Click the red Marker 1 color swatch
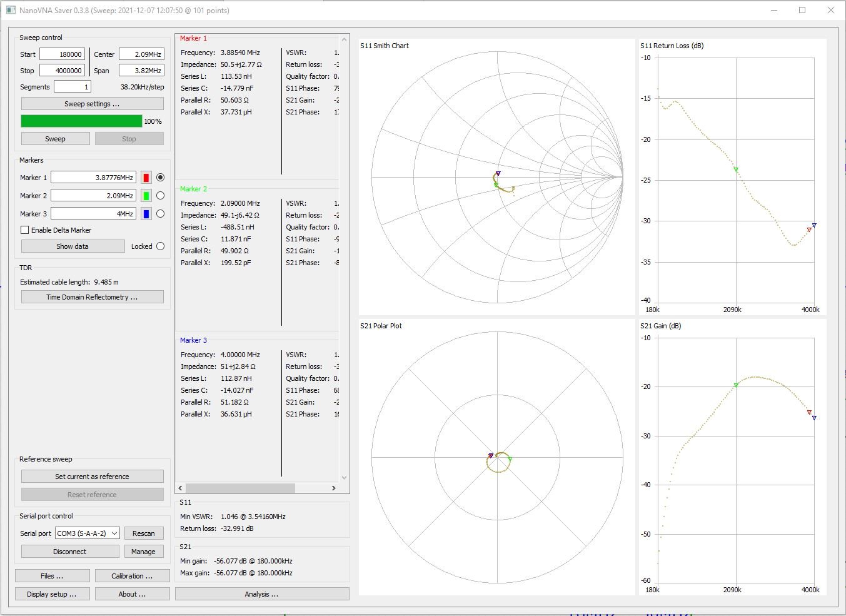846x616 pixels. pos(146,178)
